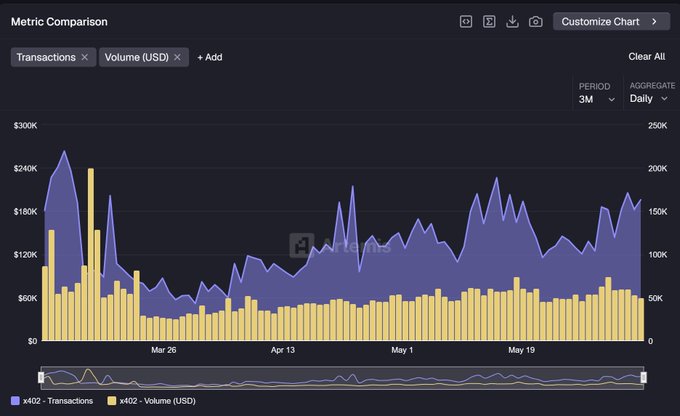Screen dimensions: 680x416
Task: Click the chevron on Customize Chart
Action: (x=654, y=21)
